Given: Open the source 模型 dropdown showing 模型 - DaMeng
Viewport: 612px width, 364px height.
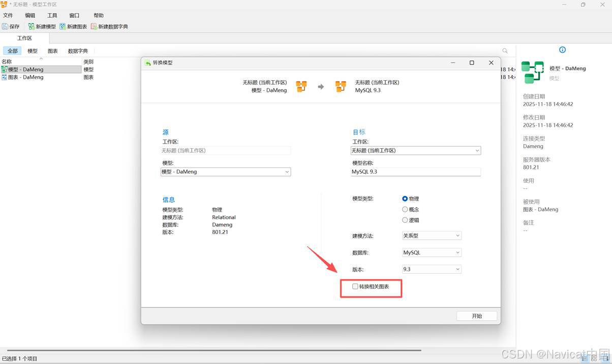Looking at the screenshot, I should point(226,172).
